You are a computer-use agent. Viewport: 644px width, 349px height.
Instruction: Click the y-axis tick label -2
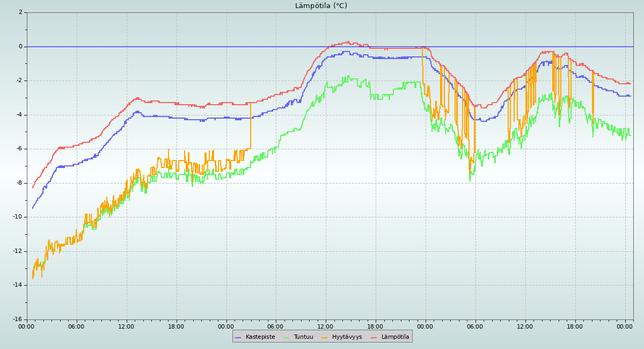19,81
